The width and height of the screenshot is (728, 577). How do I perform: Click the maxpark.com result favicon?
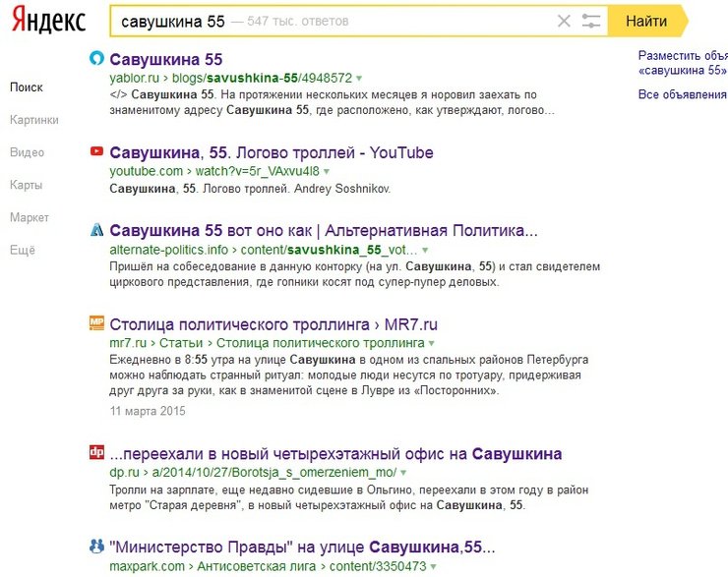click(x=96, y=546)
